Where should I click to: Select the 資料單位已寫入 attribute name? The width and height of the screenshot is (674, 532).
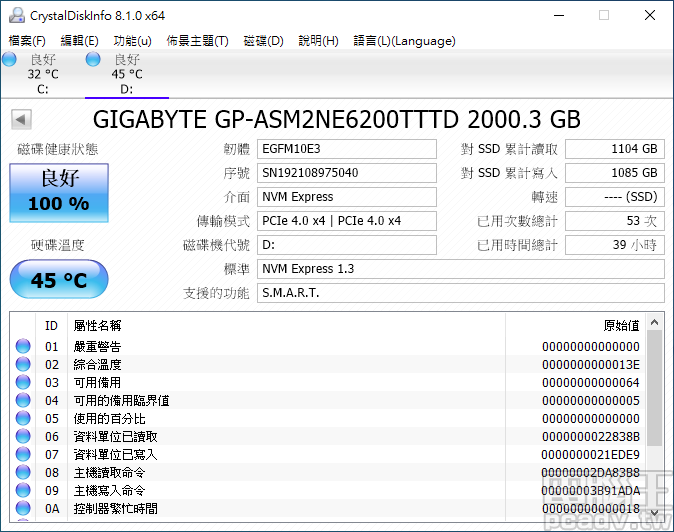(115, 455)
